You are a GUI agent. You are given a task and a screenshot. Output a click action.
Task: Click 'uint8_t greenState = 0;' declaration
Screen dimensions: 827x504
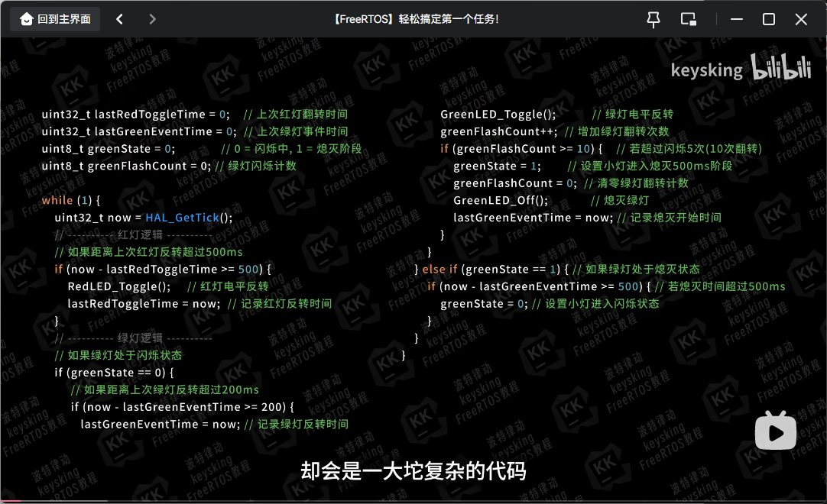click(108, 149)
